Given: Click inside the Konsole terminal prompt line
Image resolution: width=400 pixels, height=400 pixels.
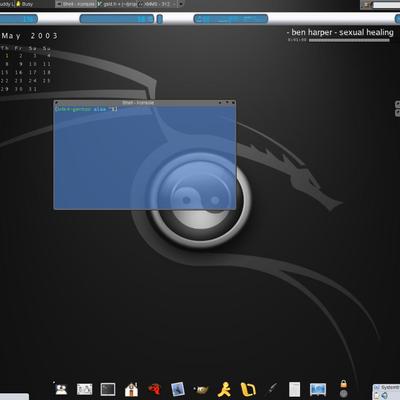Looking at the screenshot, I should (x=87, y=109).
